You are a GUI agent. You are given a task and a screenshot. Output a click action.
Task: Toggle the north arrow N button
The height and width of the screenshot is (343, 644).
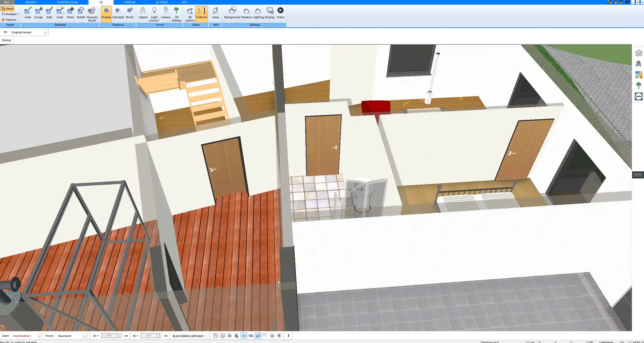(x=279, y=336)
